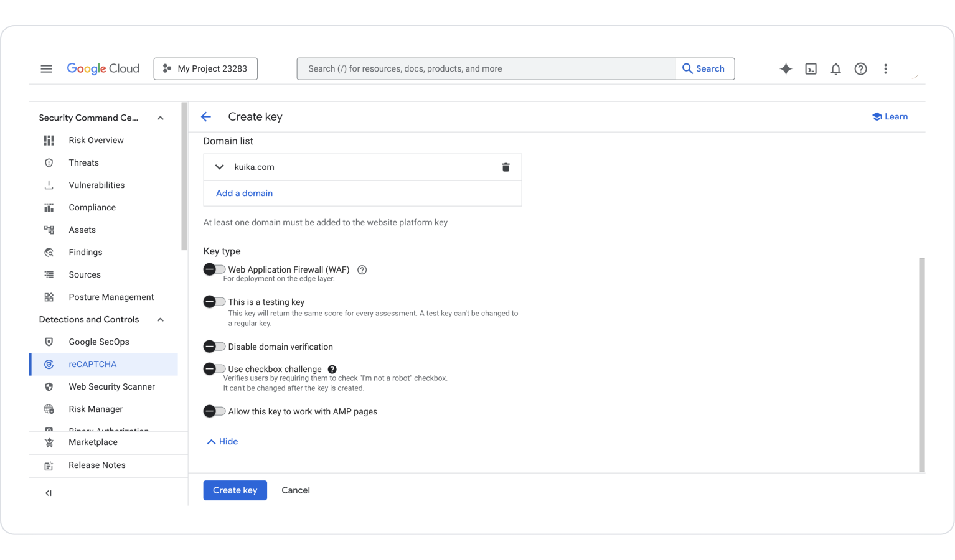
Task: Click the Cancel button
Action: [296, 490]
